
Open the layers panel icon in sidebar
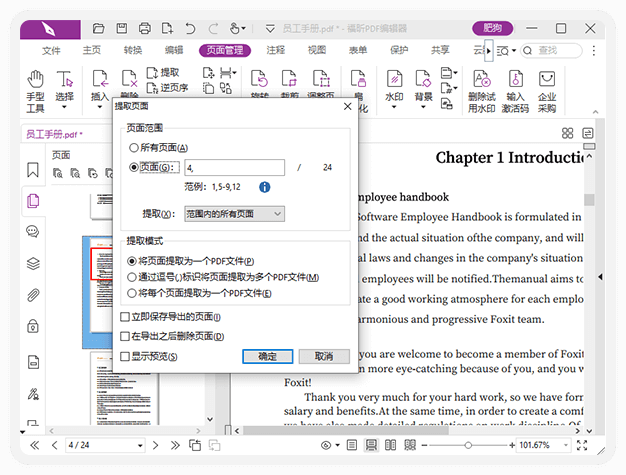tap(33, 263)
